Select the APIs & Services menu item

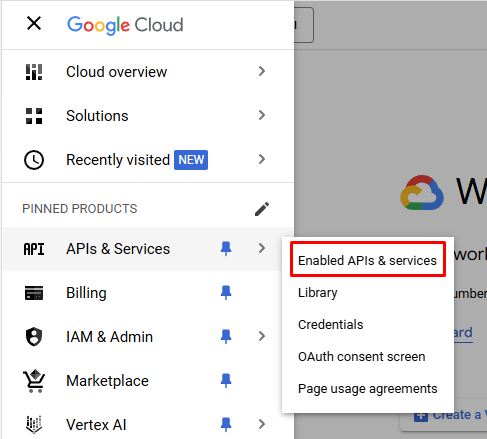point(148,249)
